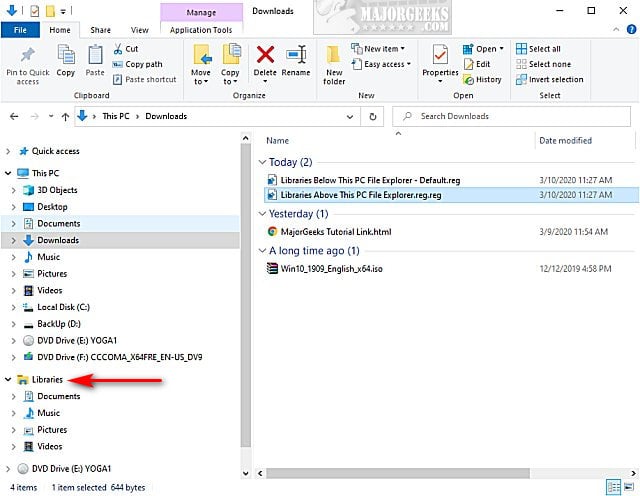
Task: Click Open in the ribbon
Action: (483, 49)
